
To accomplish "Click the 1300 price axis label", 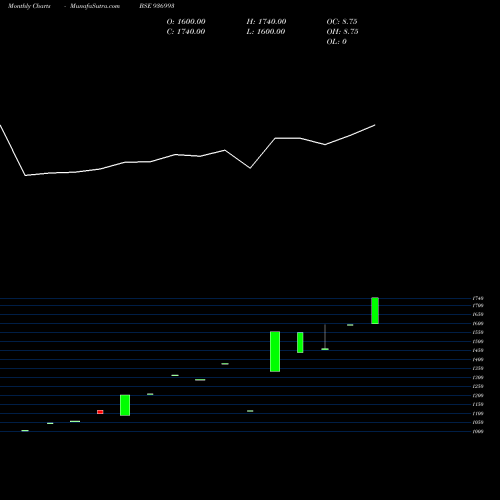I will click(478, 377).
